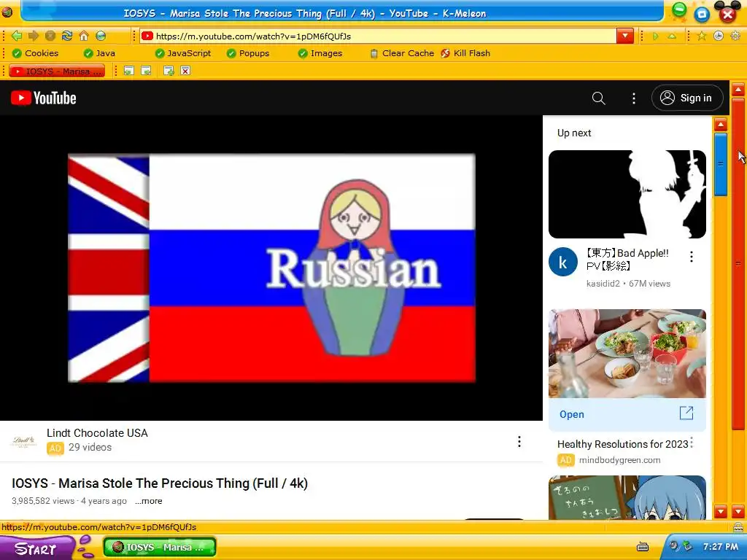Click the globe search icon in navigation toolbar
The height and width of the screenshot is (560, 747).
tap(101, 36)
